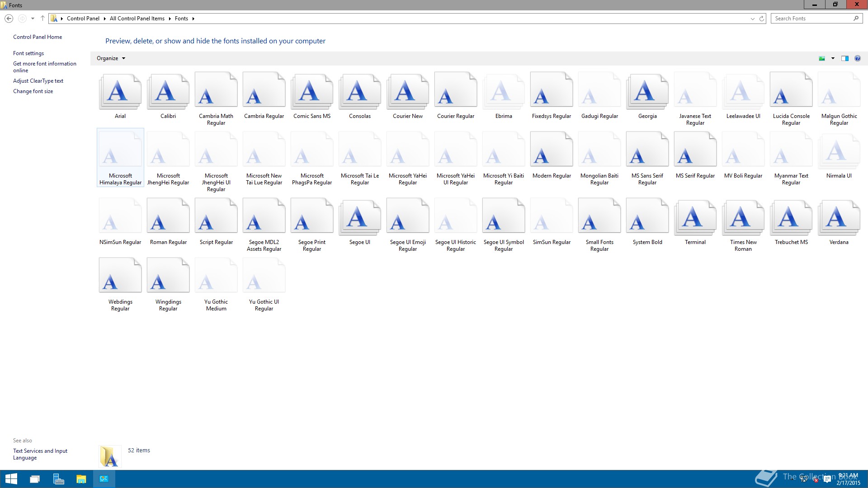The image size is (868, 488).
Task: Select Cambria Math Regular font icon
Action: coord(216,90)
